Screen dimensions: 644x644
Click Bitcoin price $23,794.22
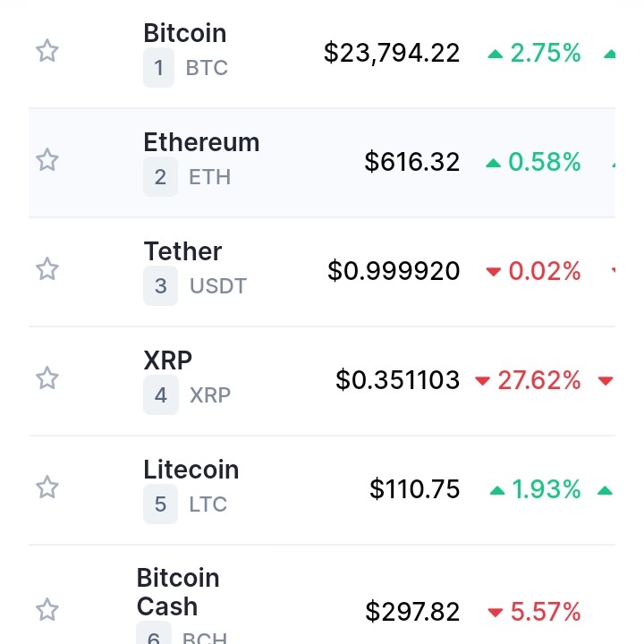[x=392, y=53]
